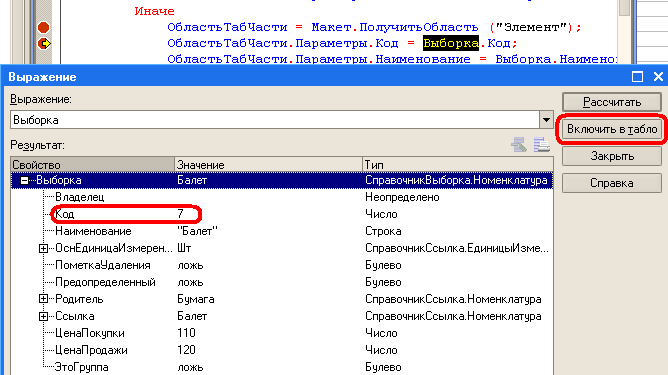The width and height of the screenshot is (668, 375).
Task: Select the Владелец property row
Action: (282, 197)
